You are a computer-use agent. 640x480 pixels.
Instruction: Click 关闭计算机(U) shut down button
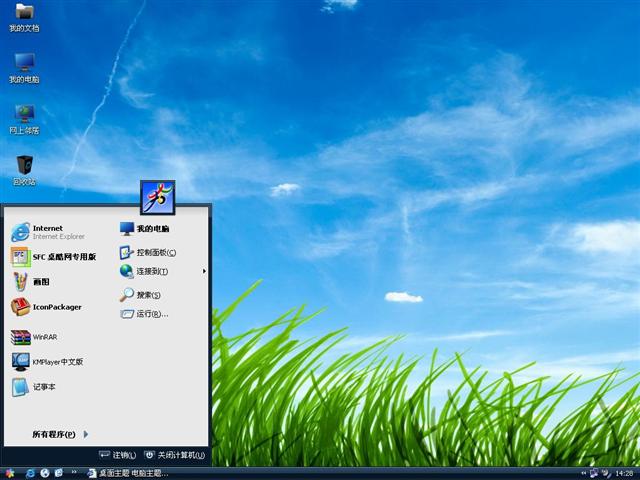(175, 455)
